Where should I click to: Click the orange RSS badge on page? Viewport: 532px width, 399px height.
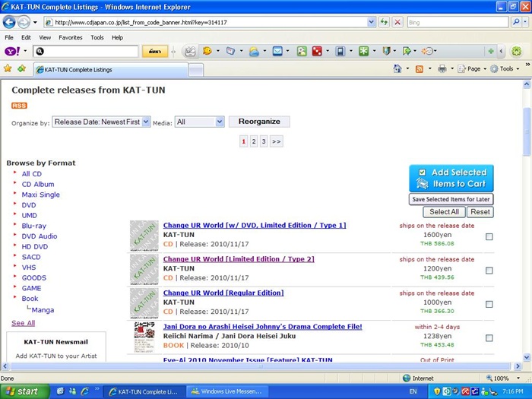pos(19,106)
